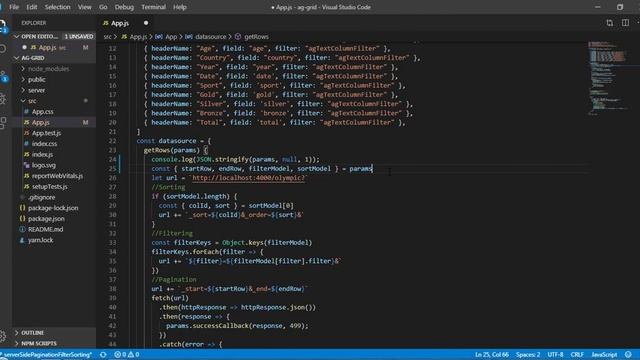Collapse the AG-GRID folder section
Screen dimensions: 640x360
click(17, 58)
